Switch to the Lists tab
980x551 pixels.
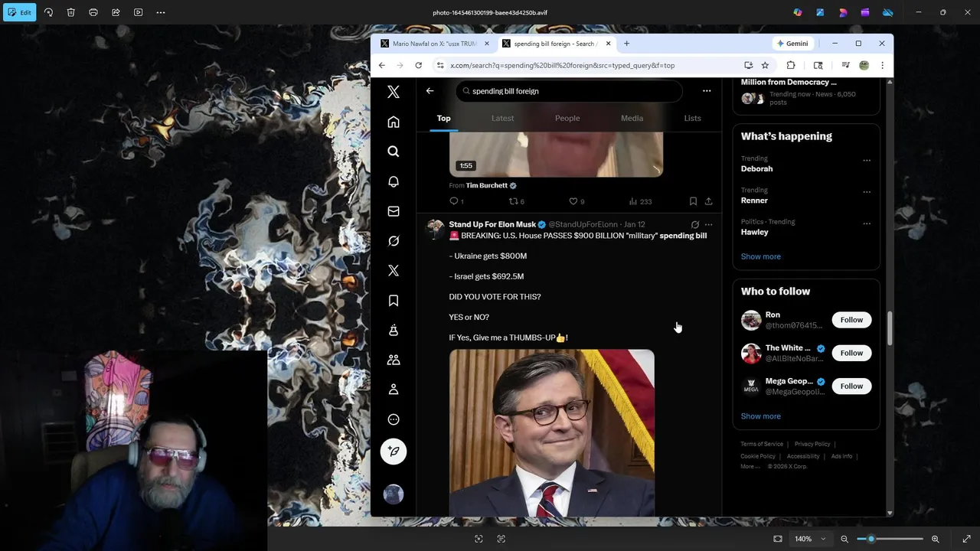(x=692, y=118)
